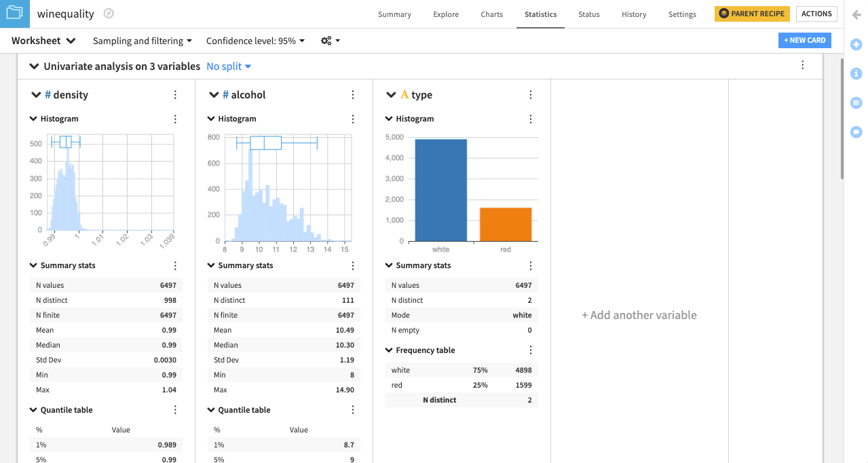The image size is (868, 463).
Task: Open the alcohol histogram options menu
Action: click(352, 119)
